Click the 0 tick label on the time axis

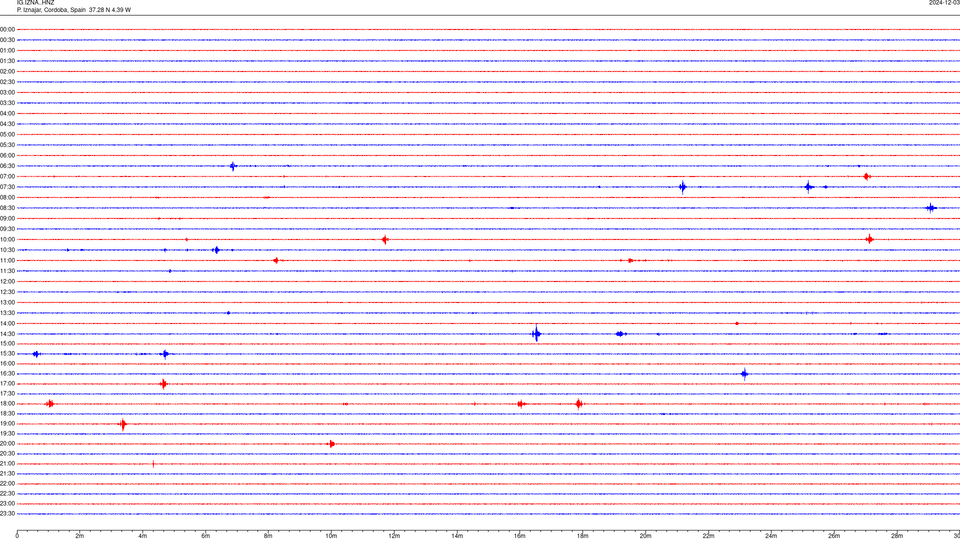point(17,536)
